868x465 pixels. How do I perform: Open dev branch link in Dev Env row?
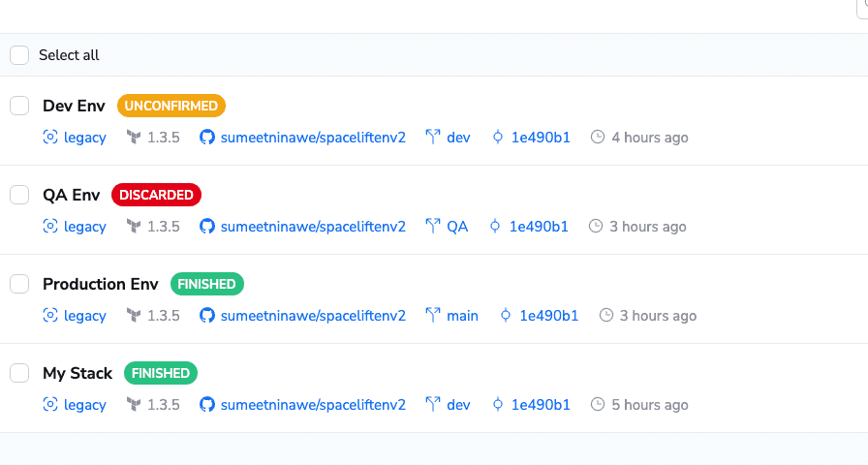458,138
